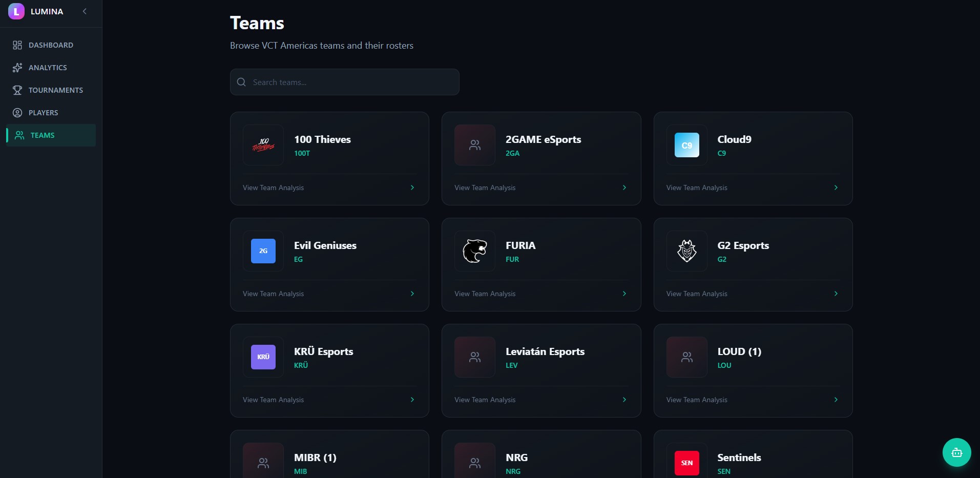
Task: Click the G2 Esports samurai logo
Action: coord(687,251)
